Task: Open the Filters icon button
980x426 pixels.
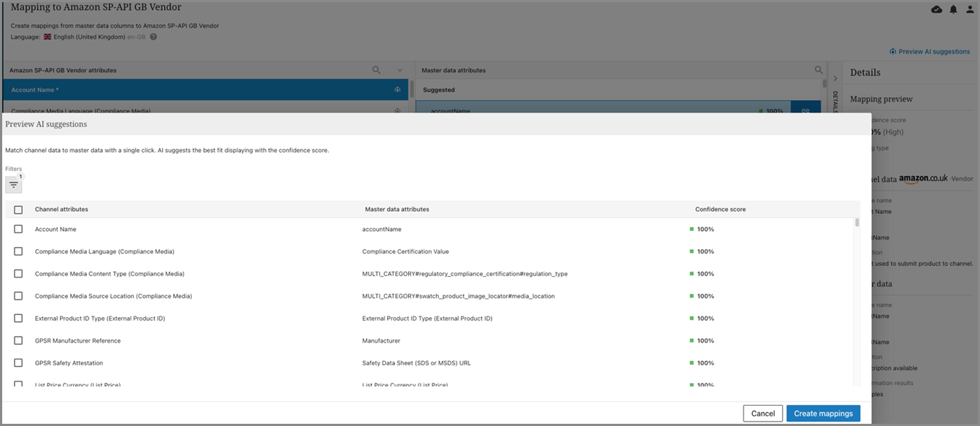Action: 13,185
